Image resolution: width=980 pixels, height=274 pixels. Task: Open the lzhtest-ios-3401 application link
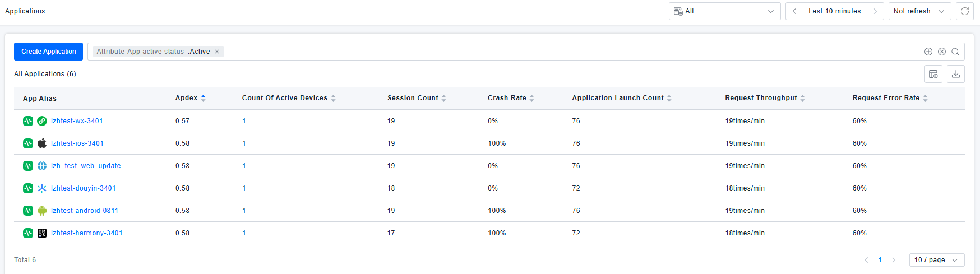[x=77, y=143]
